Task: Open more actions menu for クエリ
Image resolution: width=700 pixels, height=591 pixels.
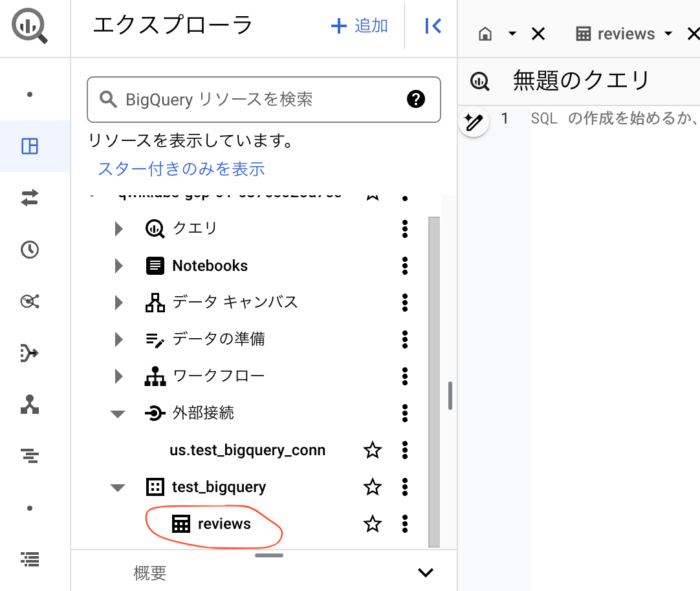Action: tap(405, 229)
